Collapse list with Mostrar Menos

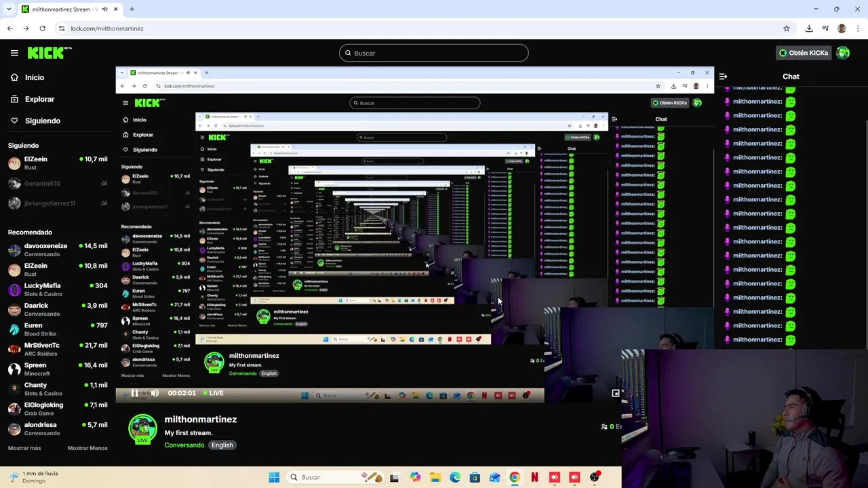87,448
